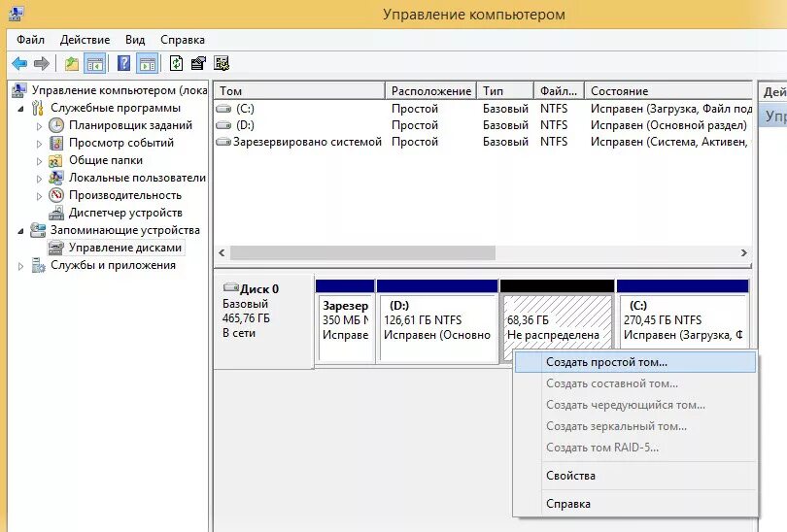Click the drive icon of Зарезервировано системой
This screenshot has width=787, height=532.
pyautogui.click(x=223, y=142)
